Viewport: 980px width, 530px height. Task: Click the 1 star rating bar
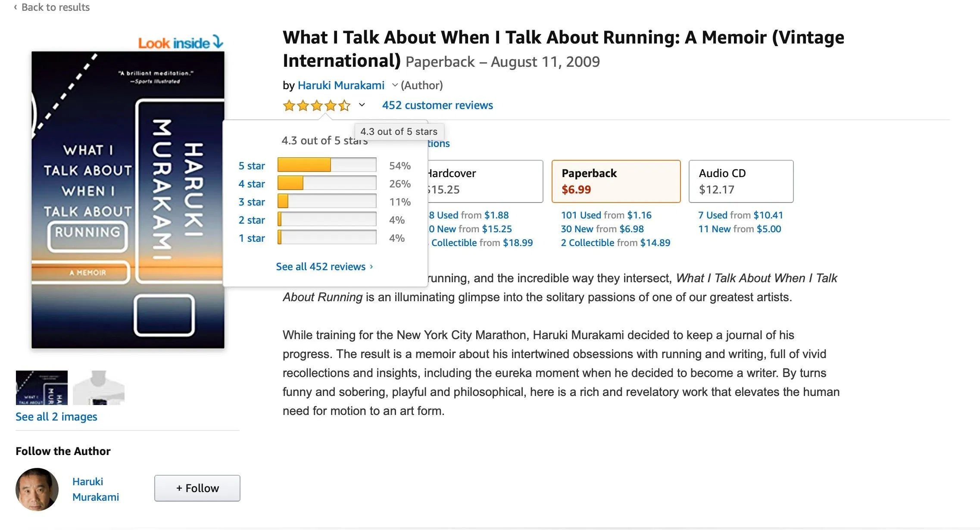[327, 237]
